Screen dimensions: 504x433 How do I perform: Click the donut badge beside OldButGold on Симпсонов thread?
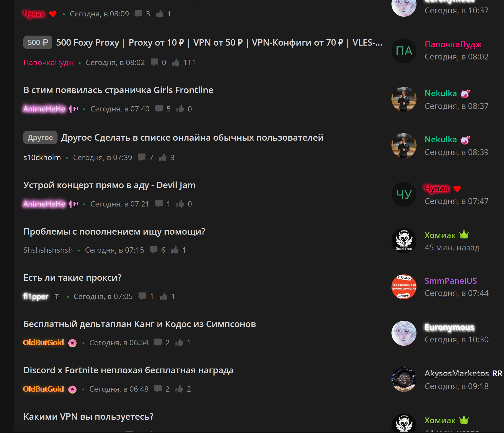[x=73, y=343]
